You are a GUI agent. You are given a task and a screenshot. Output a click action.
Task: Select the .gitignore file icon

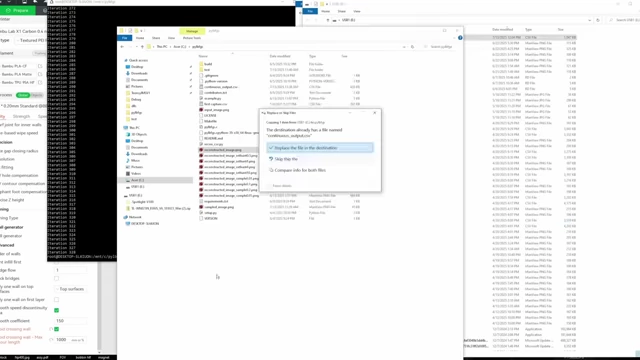tap(201, 76)
